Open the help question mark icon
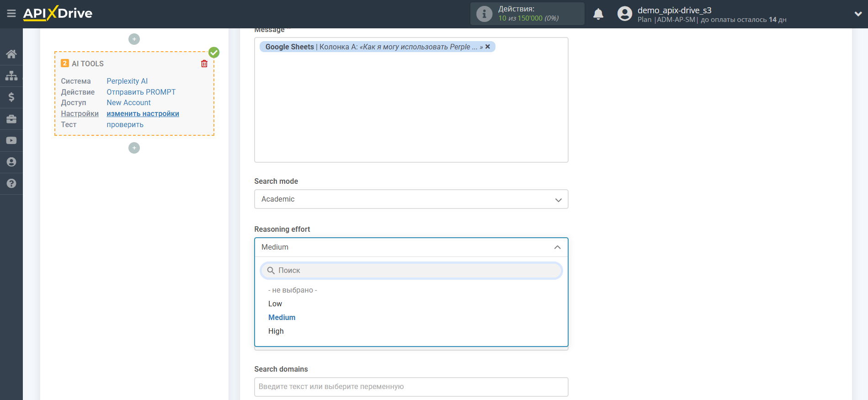Viewport: 868px width, 400px height. point(11,183)
